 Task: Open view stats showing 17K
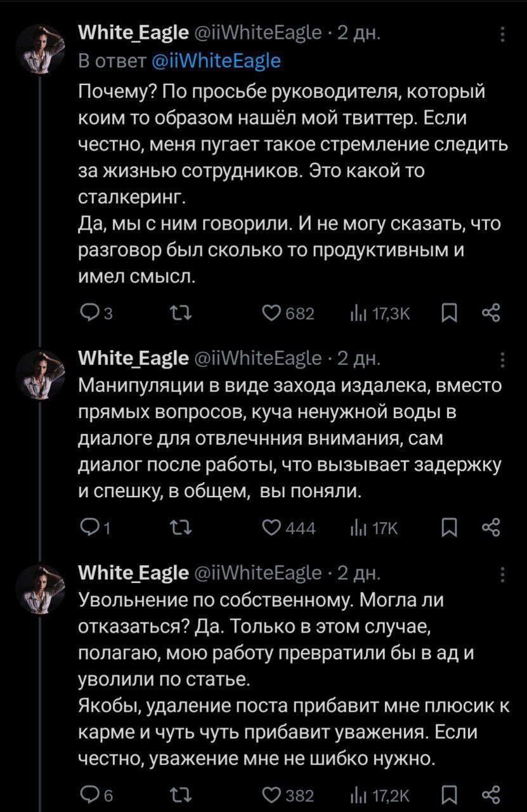[x=358, y=527]
